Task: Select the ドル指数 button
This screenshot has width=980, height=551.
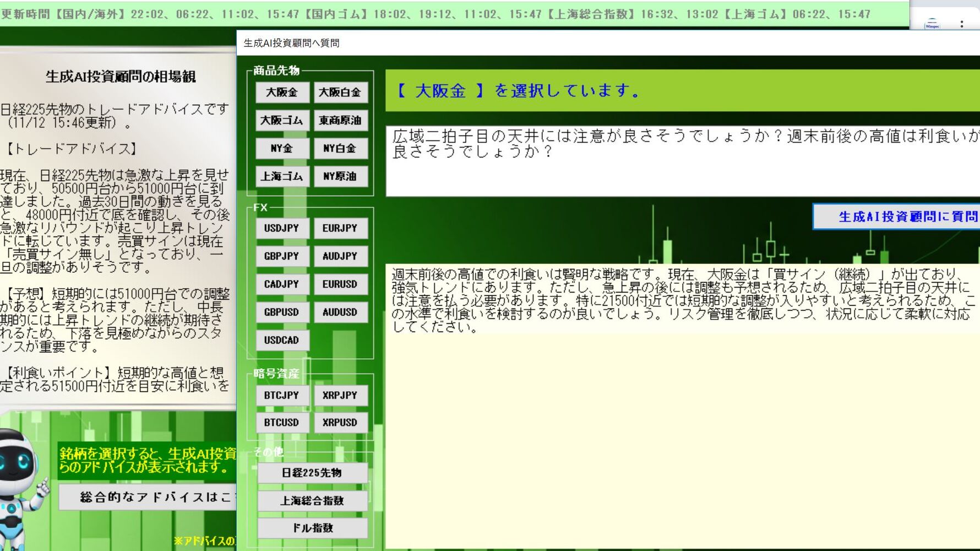Action: coord(312,528)
